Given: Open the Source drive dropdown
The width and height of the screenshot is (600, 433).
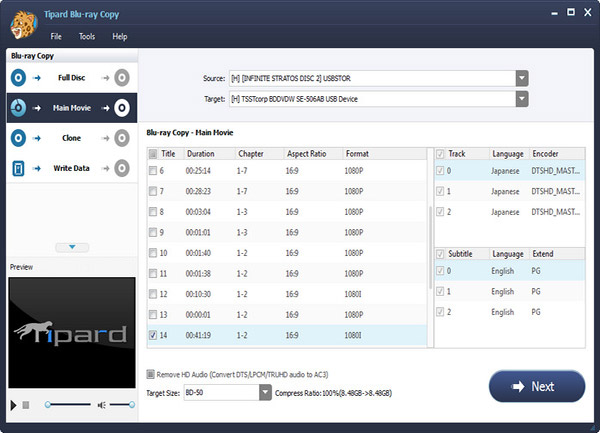Looking at the screenshot, I should pos(521,78).
